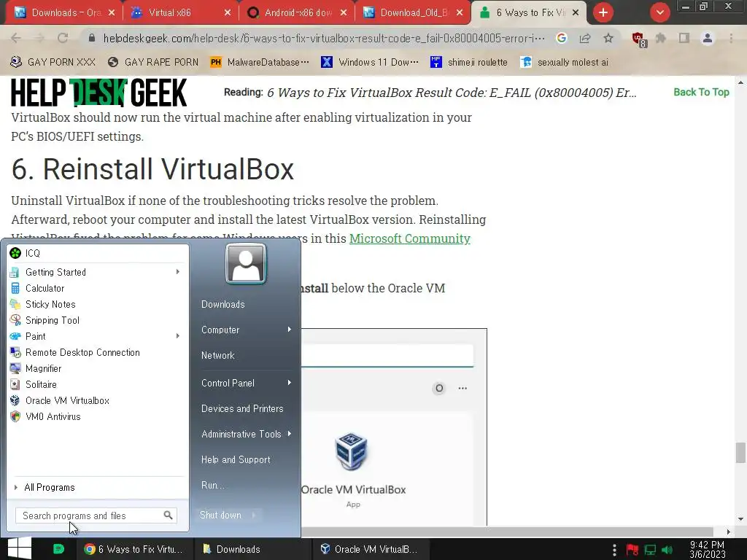The height and width of the screenshot is (560, 747).
Task: Open Windows 11 Download bookmark
Action: 370,62
